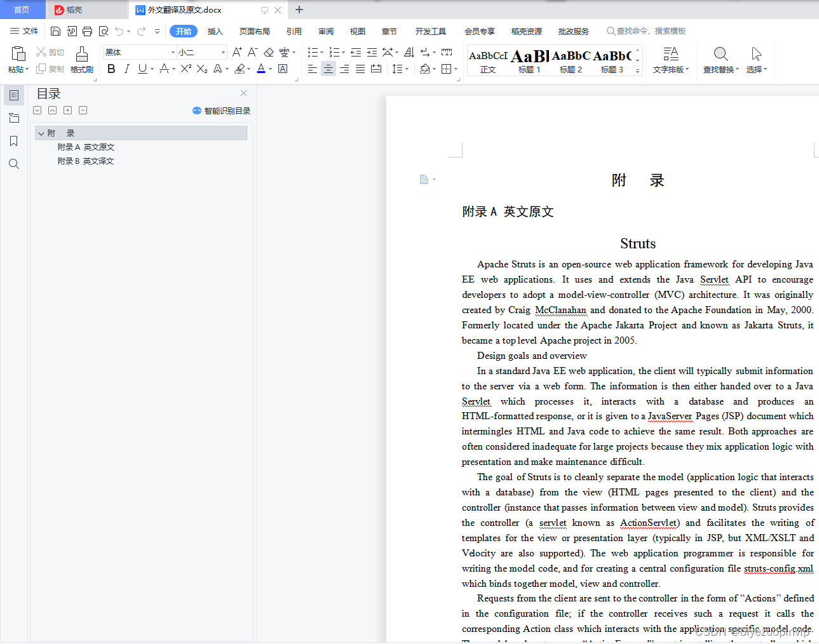819x644 pixels.
Task: Toggle superscript formatting
Action: click(x=186, y=69)
